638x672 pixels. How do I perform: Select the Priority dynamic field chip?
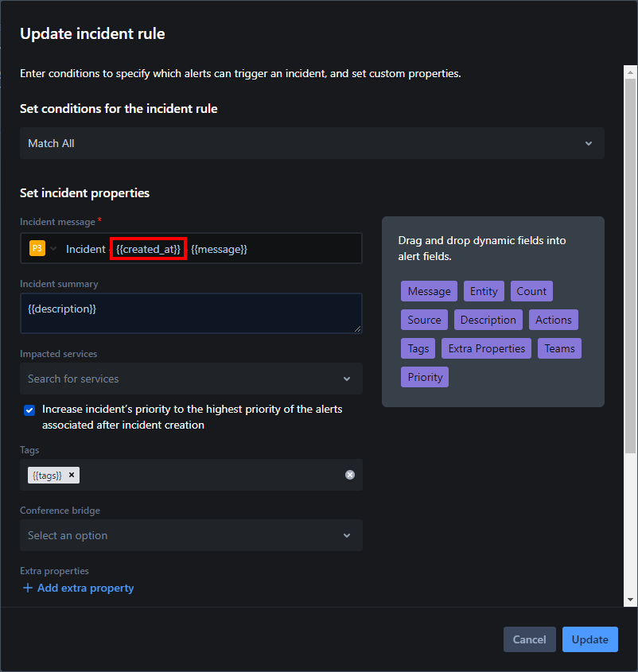click(425, 377)
